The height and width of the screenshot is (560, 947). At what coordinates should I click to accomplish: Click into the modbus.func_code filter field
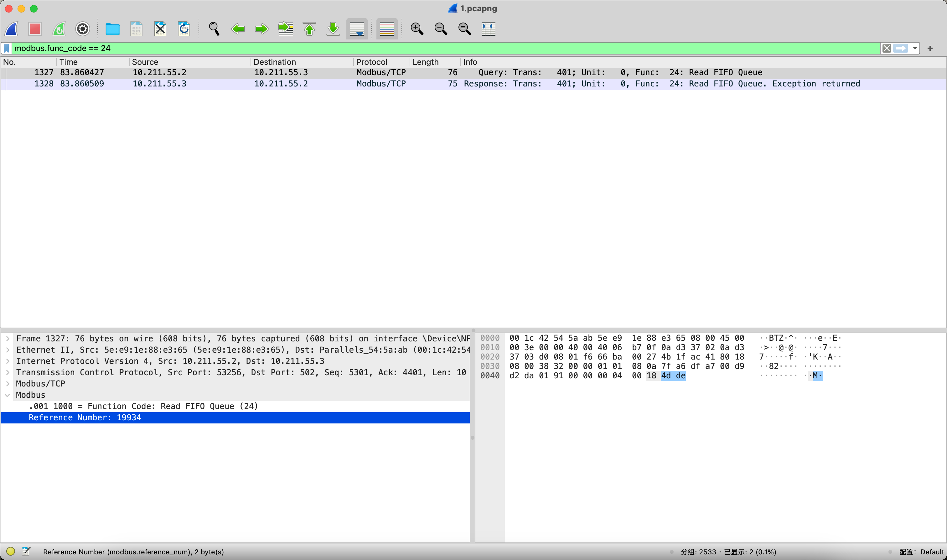click(445, 48)
